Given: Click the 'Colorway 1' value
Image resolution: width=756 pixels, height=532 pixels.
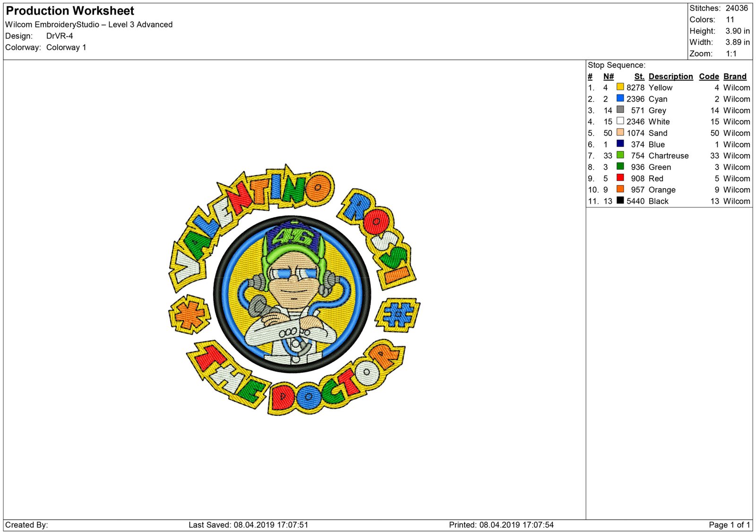Looking at the screenshot, I should point(66,47).
